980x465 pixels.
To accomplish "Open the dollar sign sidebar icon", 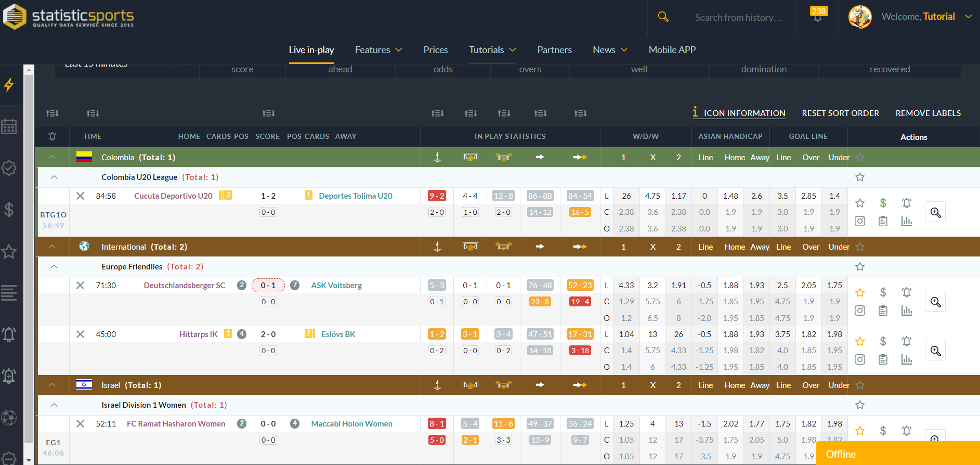I will [x=9, y=210].
